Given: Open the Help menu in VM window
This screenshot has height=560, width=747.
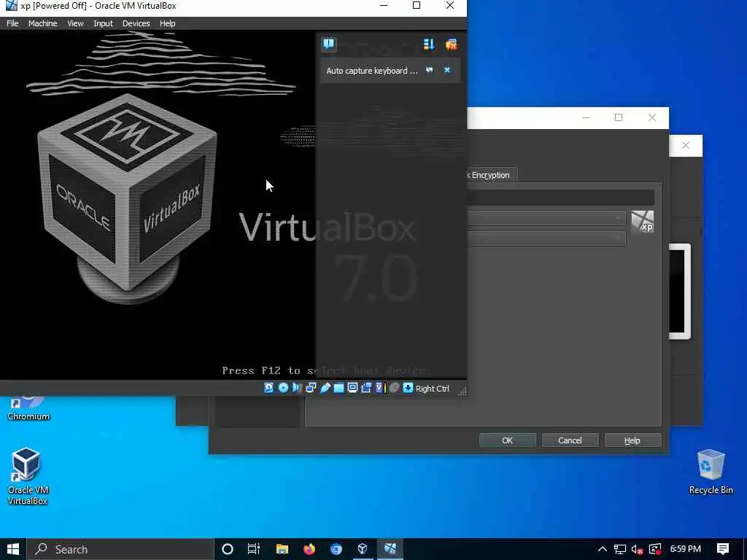Looking at the screenshot, I should [x=167, y=23].
